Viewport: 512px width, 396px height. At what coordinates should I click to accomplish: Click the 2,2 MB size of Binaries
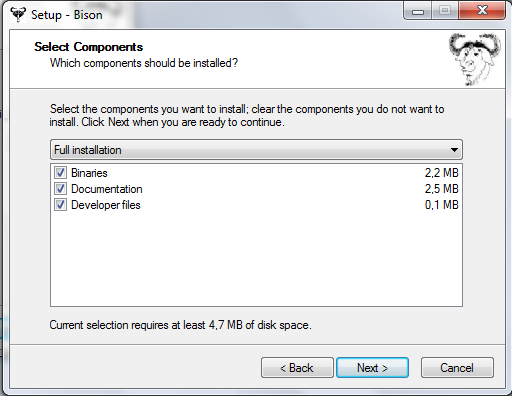tap(442, 173)
